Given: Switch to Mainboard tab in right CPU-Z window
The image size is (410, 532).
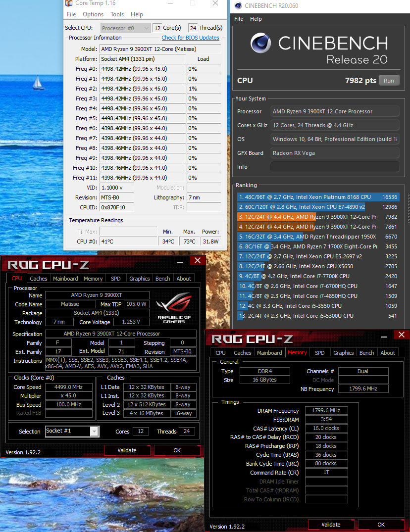Looking at the screenshot, I should [x=269, y=353].
